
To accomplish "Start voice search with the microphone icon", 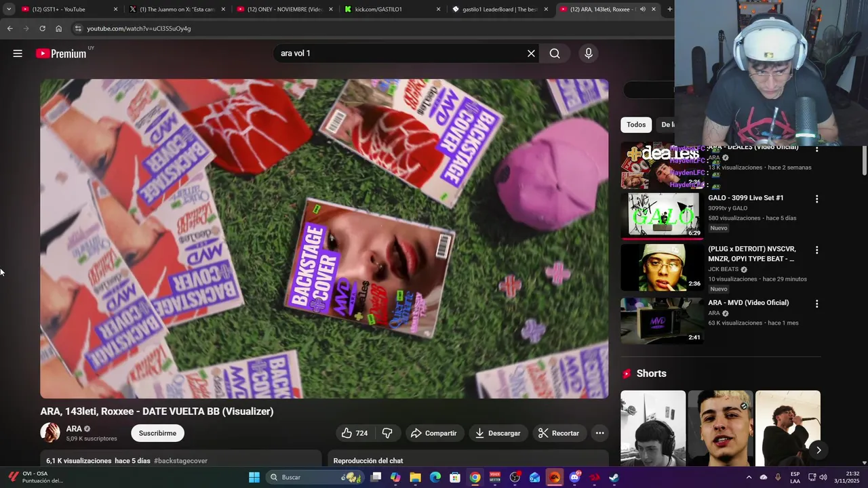I will [x=589, y=54].
